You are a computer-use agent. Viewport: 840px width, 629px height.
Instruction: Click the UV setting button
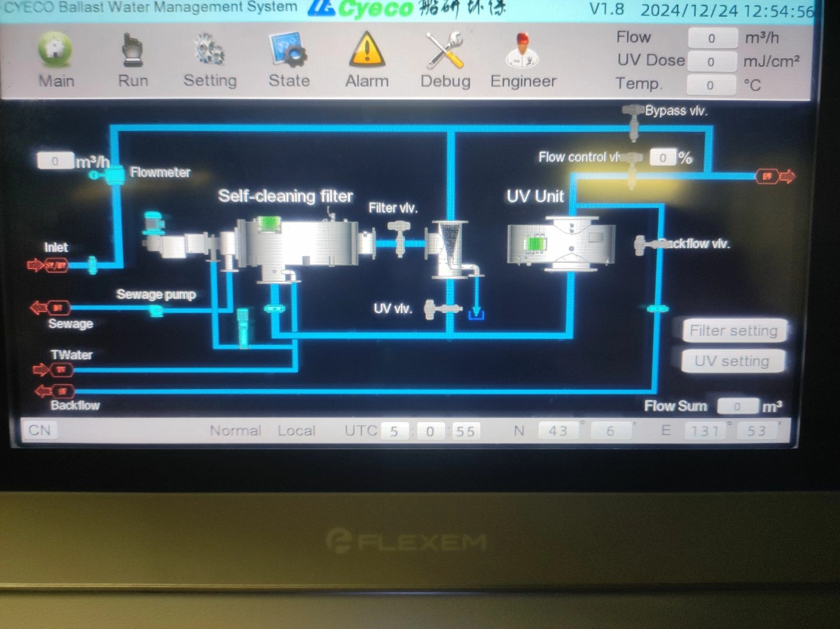(x=732, y=361)
